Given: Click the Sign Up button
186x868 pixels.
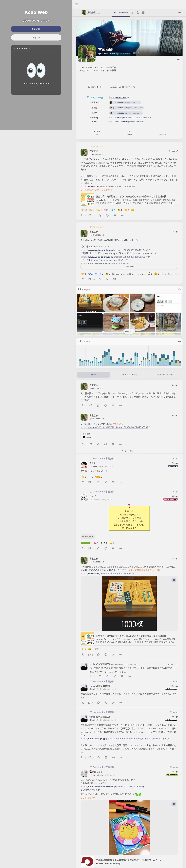Looking at the screenshot, I should tap(36, 29).
